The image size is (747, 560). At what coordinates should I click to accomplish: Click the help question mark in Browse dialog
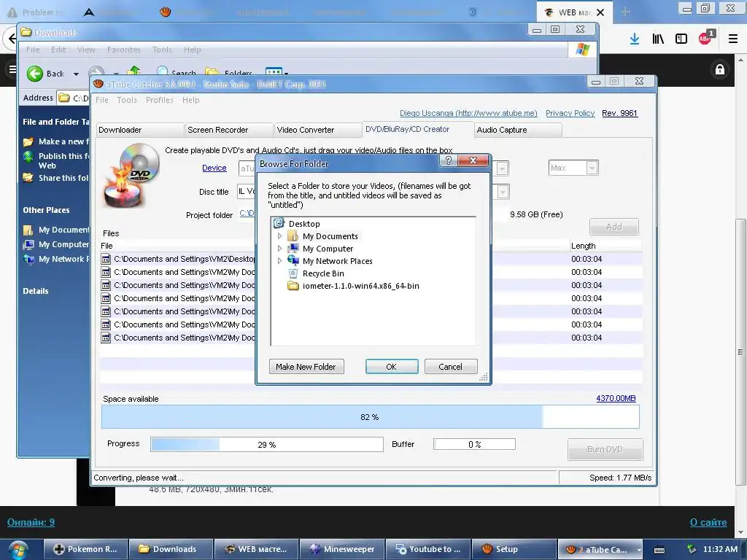pos(449,160)
